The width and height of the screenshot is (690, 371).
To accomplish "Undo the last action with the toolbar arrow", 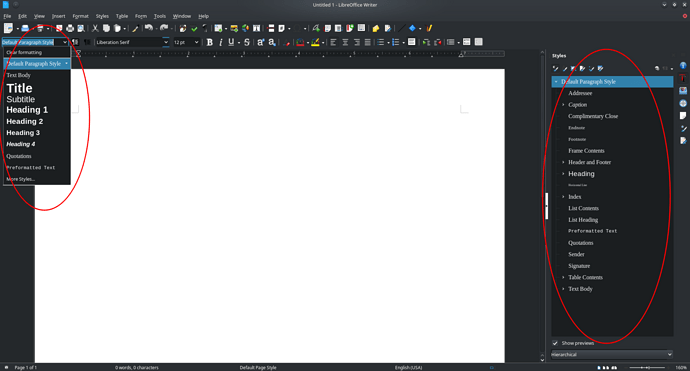I will (149, 28).
